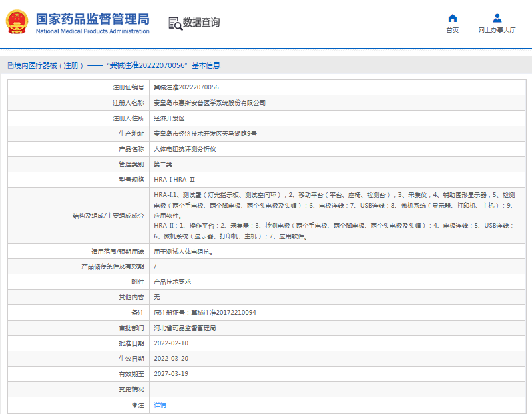Click the 注册人名称 label
The image size is (532, 414).
click(x=128, y=103)
